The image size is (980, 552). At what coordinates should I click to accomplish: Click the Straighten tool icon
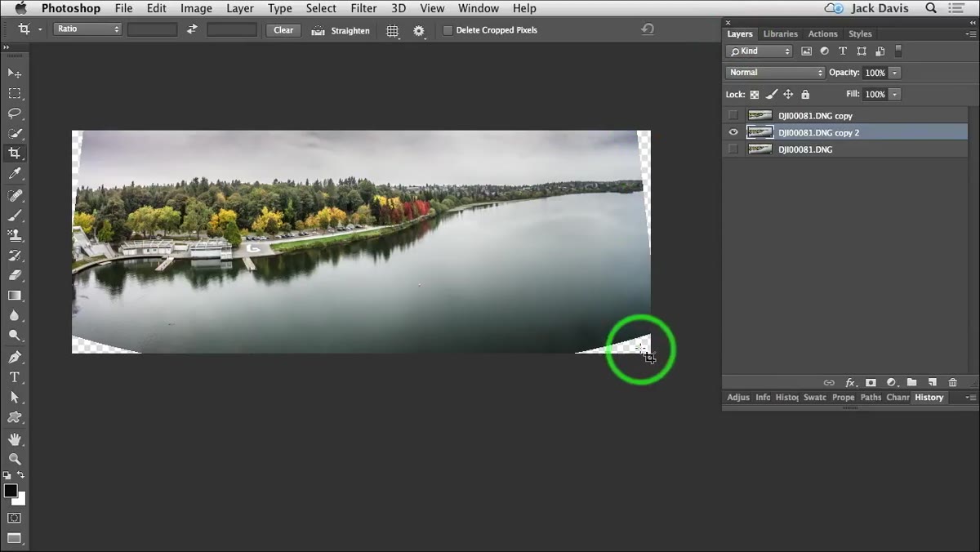click(x=318, y=30)
